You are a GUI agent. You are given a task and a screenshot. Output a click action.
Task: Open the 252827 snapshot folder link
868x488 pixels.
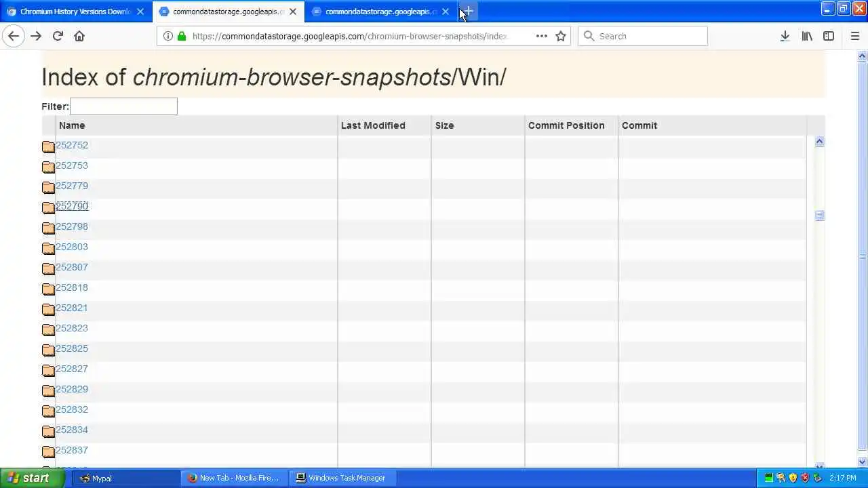tap(72, 369)
